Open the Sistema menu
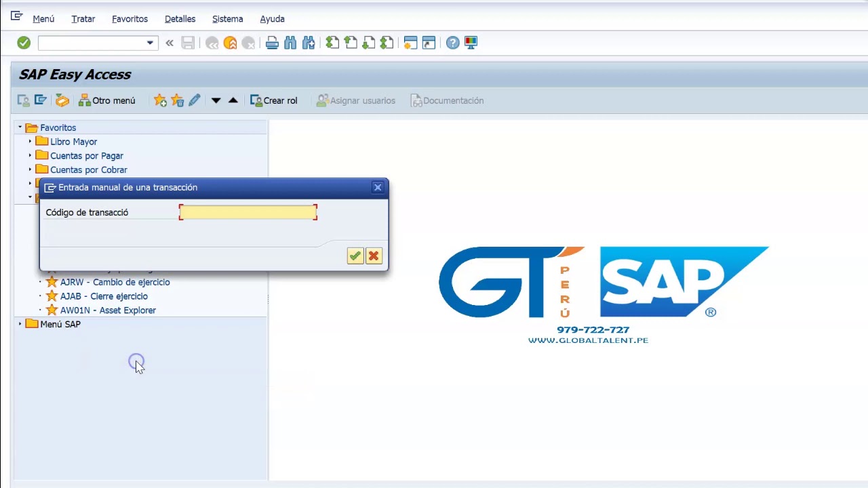This screenshot has width=868, height=488. 227,19
